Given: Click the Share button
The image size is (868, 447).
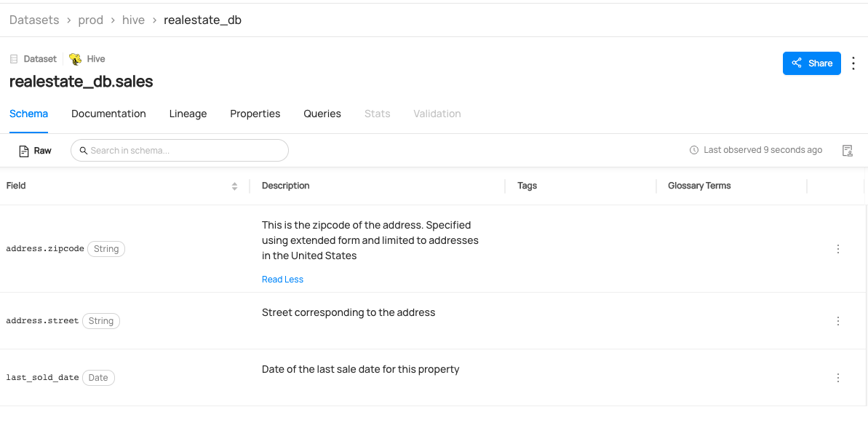Looking at the screenshot, I should [811, 63].
